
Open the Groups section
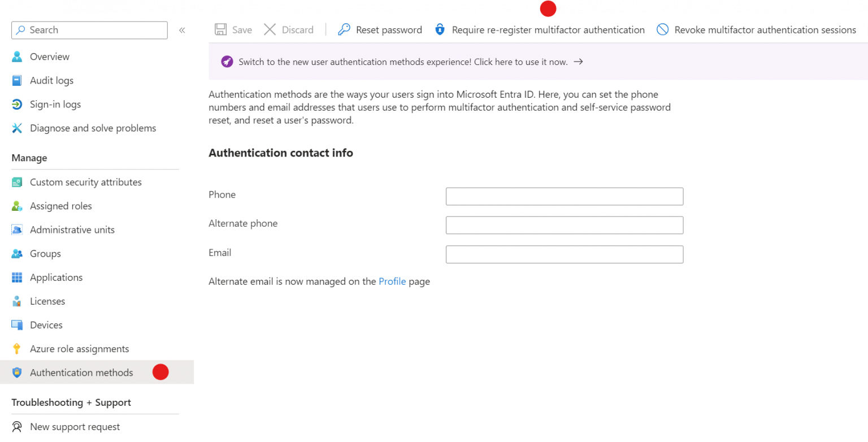click(x=45, y=253)
